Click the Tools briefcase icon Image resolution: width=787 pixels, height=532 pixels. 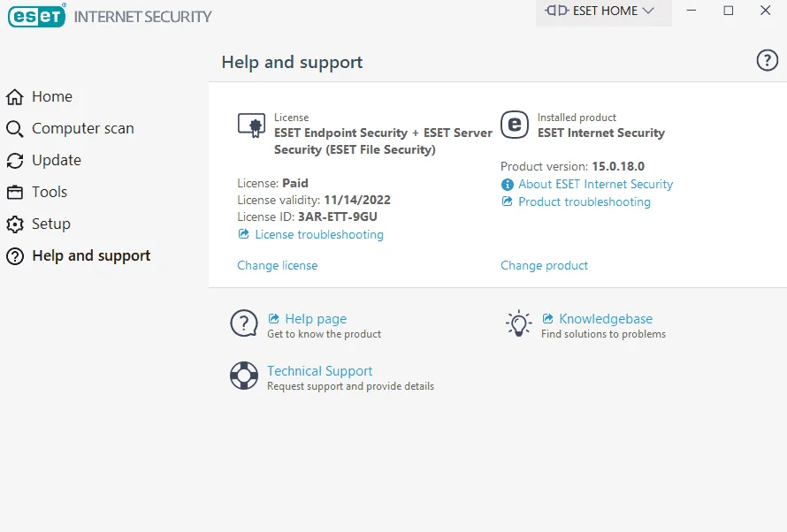(x=14, y=192)
